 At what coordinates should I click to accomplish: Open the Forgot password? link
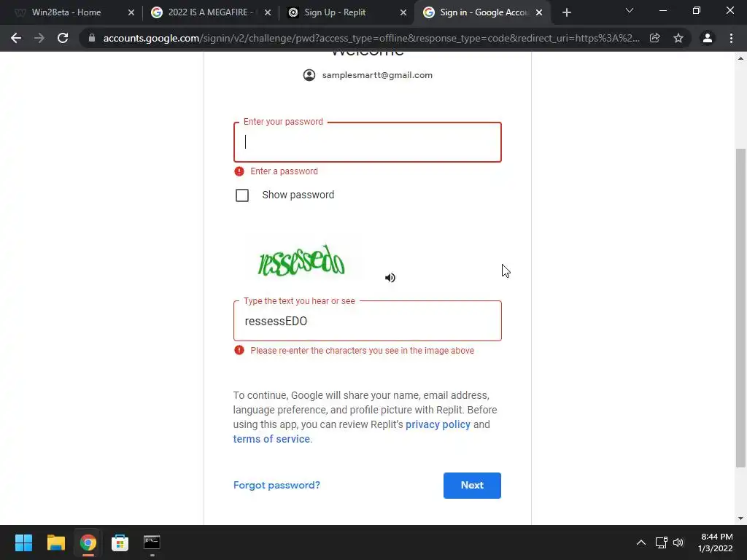coord(276,485)
